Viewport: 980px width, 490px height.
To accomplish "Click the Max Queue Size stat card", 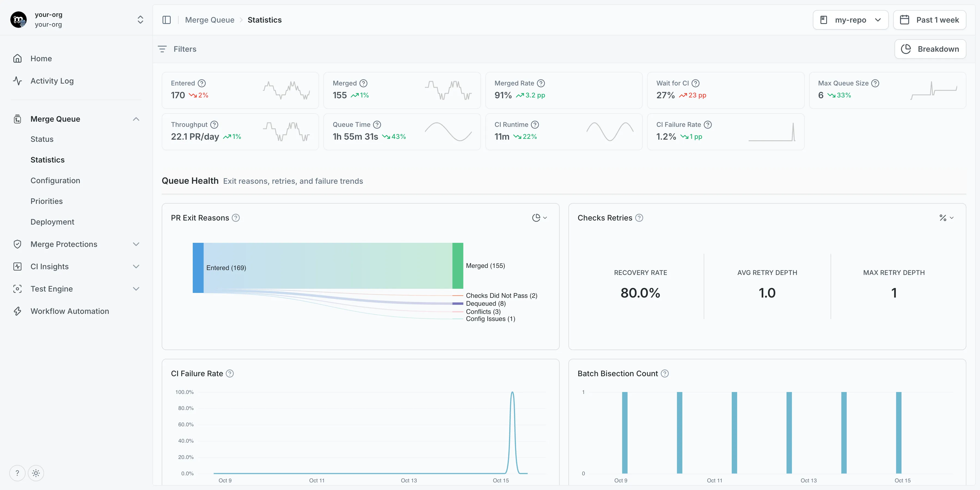I will (x=887, y=90).
